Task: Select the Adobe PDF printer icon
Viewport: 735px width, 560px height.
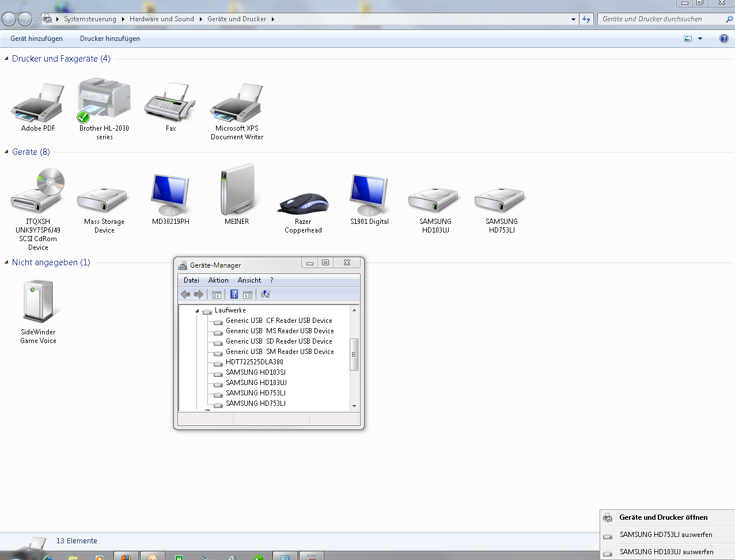Action: (x=38, y=102)
